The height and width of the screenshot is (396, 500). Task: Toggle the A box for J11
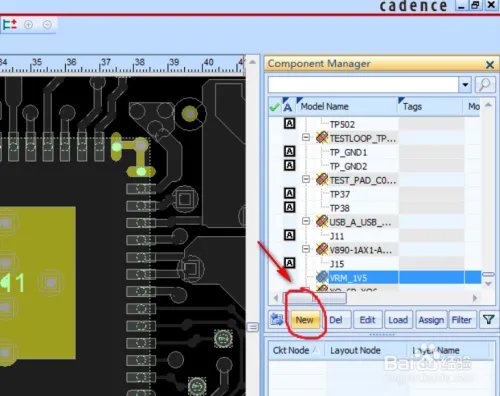pos(289,235)
